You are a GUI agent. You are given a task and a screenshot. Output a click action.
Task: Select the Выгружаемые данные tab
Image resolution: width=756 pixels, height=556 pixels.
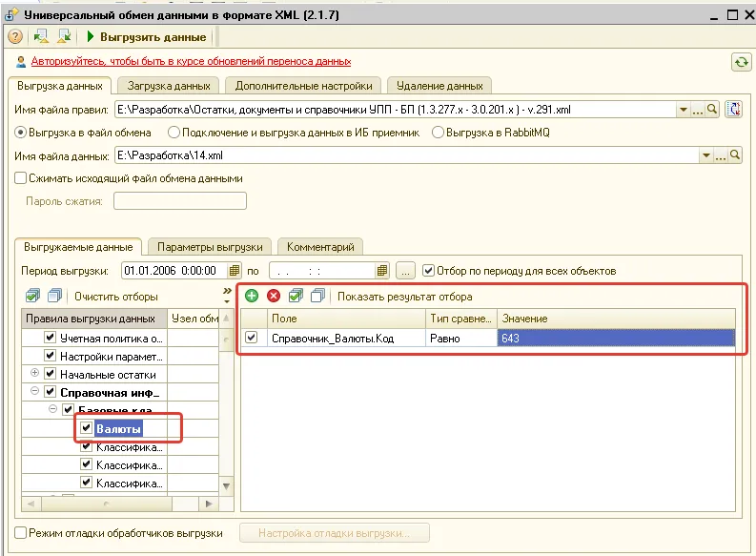(78, 247)
